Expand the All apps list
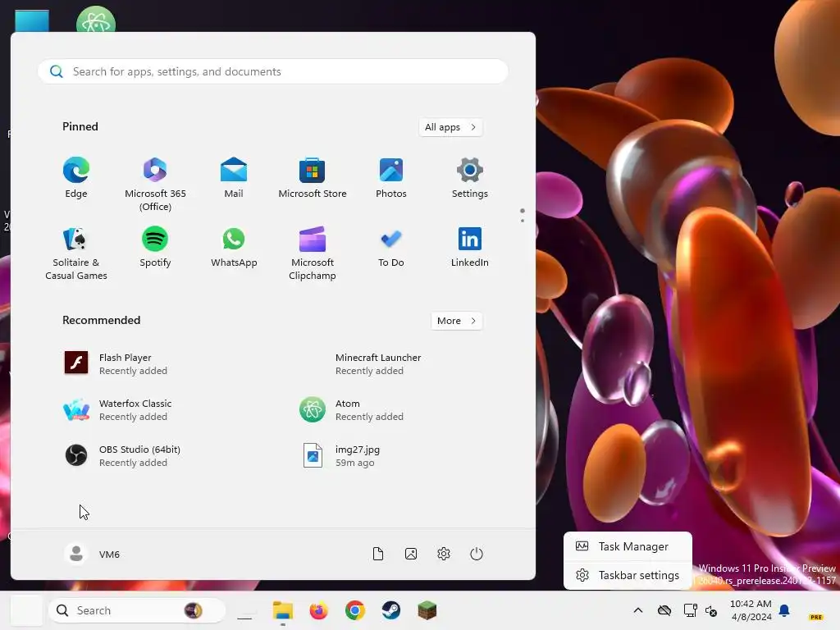Image resolution: width=840 pixels, height=630 pixels. coord(450,127)
